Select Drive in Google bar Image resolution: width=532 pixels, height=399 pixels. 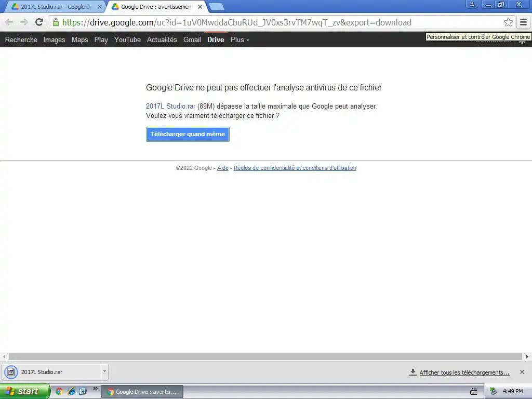(x=216, y=39)
